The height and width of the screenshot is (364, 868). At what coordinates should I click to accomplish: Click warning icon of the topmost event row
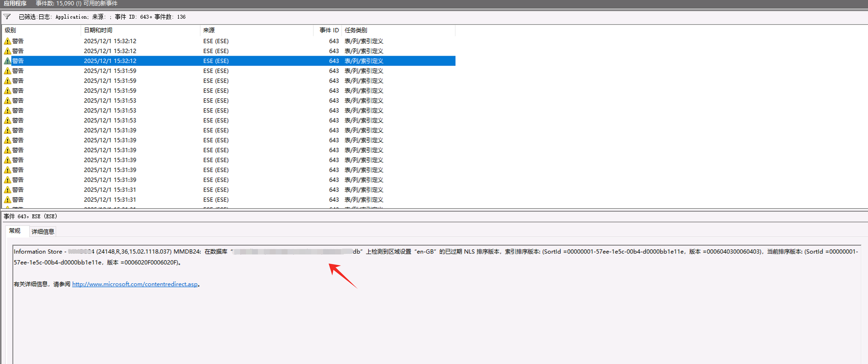[x=7, y=41]
